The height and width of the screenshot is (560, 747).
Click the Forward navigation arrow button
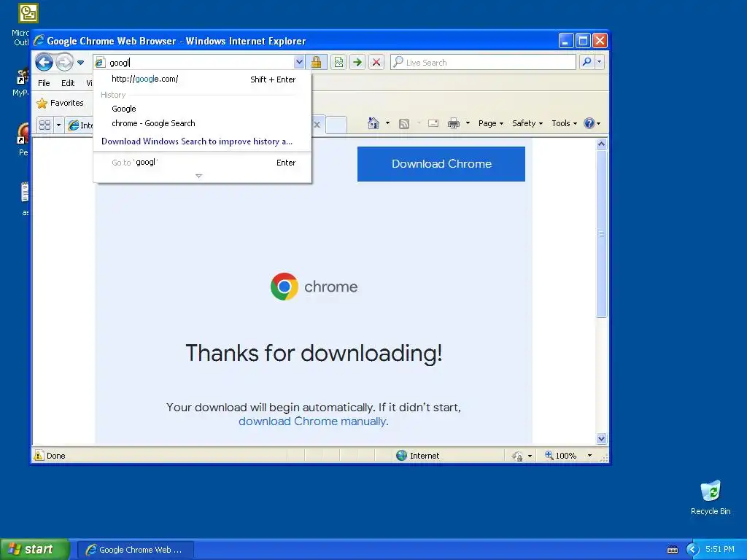coord(65,62)
